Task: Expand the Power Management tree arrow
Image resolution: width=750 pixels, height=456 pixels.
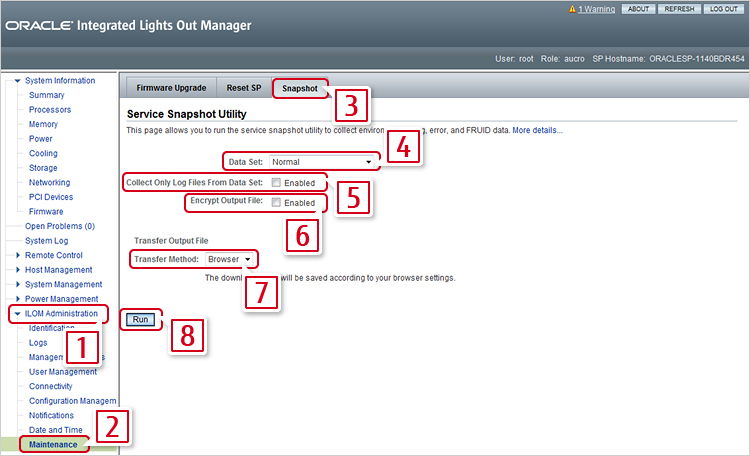Action: click(x=17, y=299)
